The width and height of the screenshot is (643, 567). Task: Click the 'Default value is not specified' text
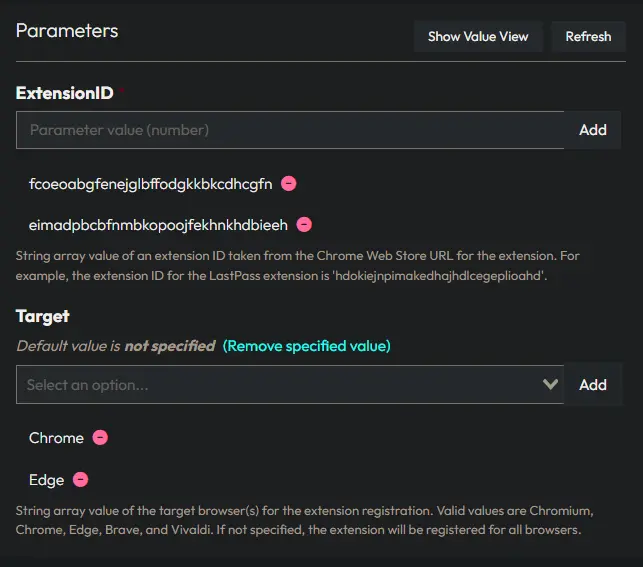[115, 346]
